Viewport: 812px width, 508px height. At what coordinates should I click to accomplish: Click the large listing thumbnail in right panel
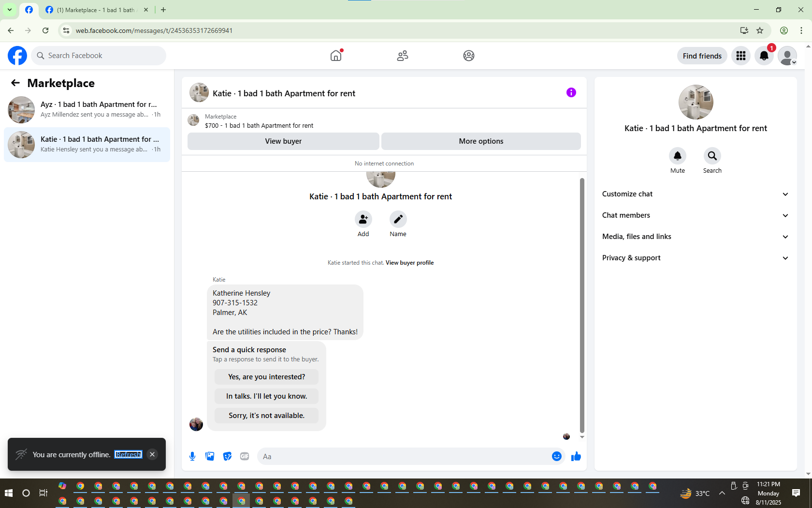tap(696, 102)
